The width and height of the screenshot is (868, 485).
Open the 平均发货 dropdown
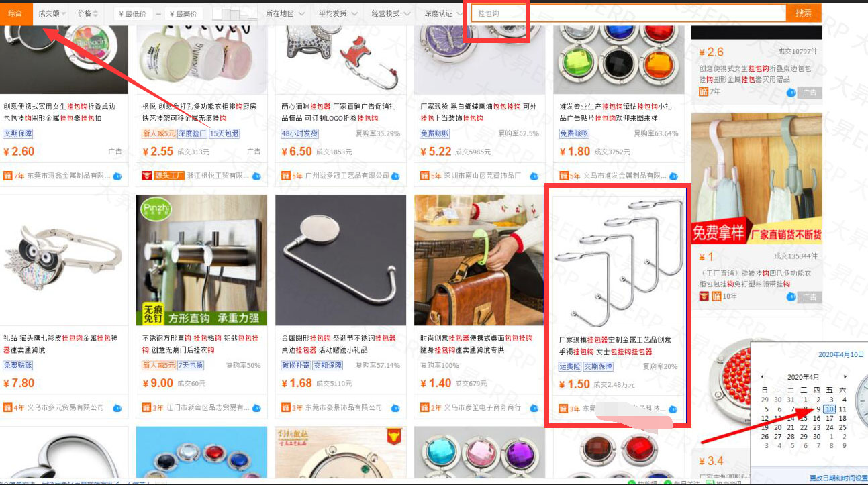[338, 13]
